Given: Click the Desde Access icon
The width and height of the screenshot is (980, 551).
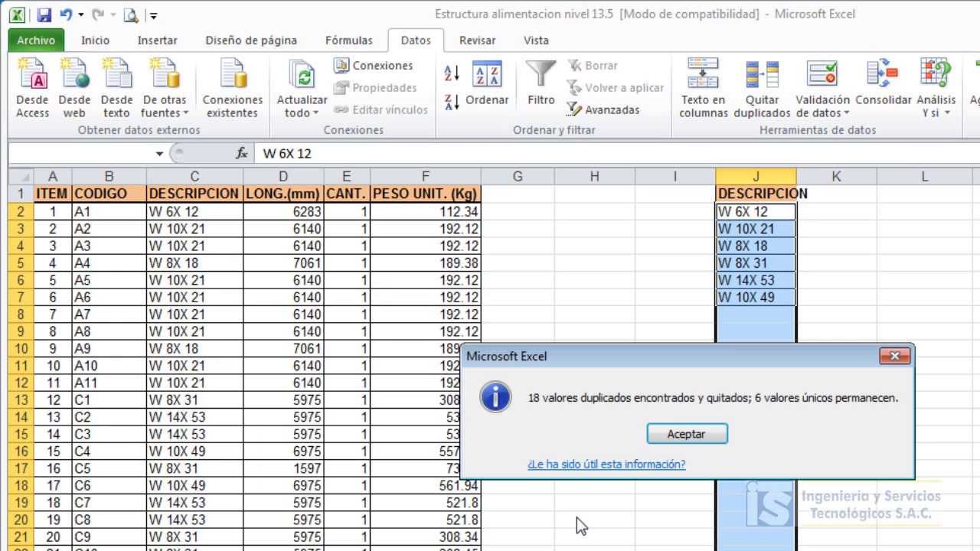Looking at the screenshot, I should (32, 88).
